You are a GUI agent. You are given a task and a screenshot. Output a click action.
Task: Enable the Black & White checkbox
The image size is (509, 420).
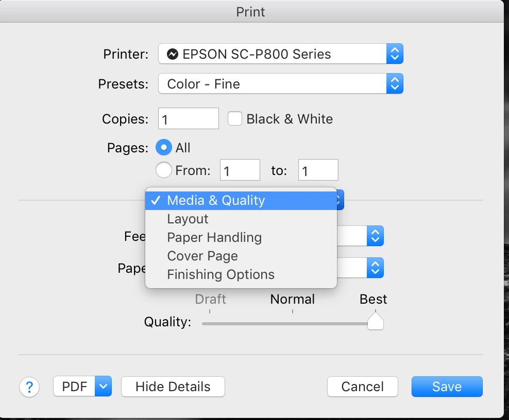(235, 119)
